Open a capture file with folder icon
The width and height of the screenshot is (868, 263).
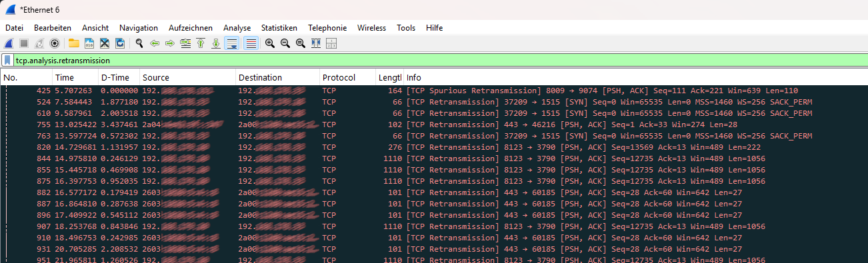pyautogui.click(x=73, y=43)
